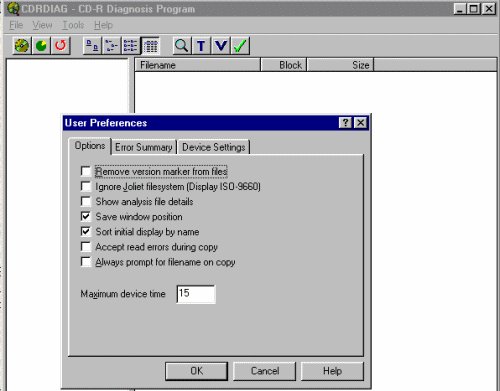Viewport: 500px width, 391px height.
Task: Click the Cancel button
Action: [x=265, y=371]
